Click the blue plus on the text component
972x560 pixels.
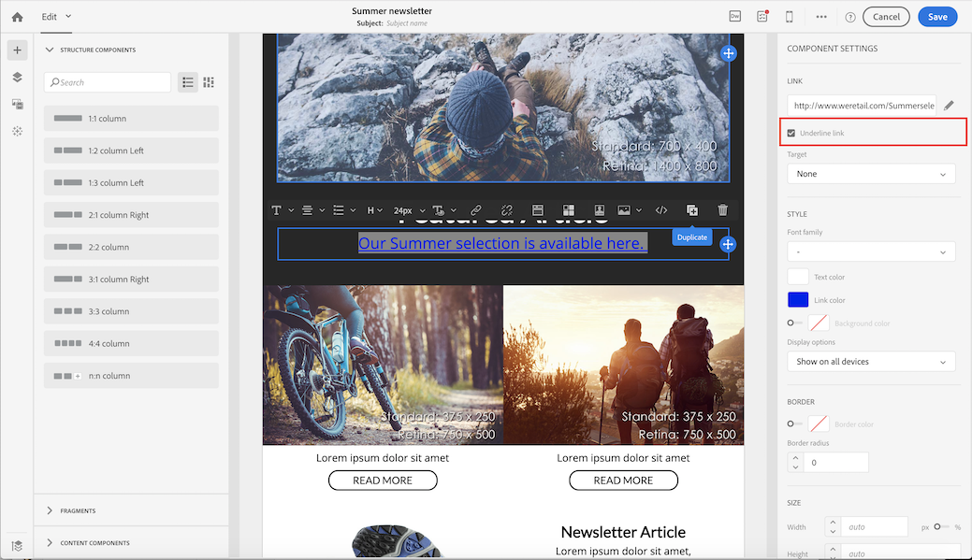tap(728, 244)
